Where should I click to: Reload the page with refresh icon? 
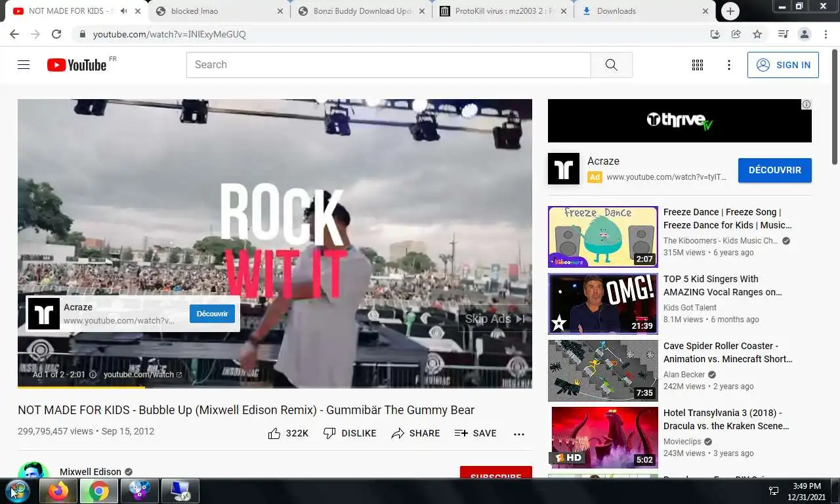[x=56, y=34]
